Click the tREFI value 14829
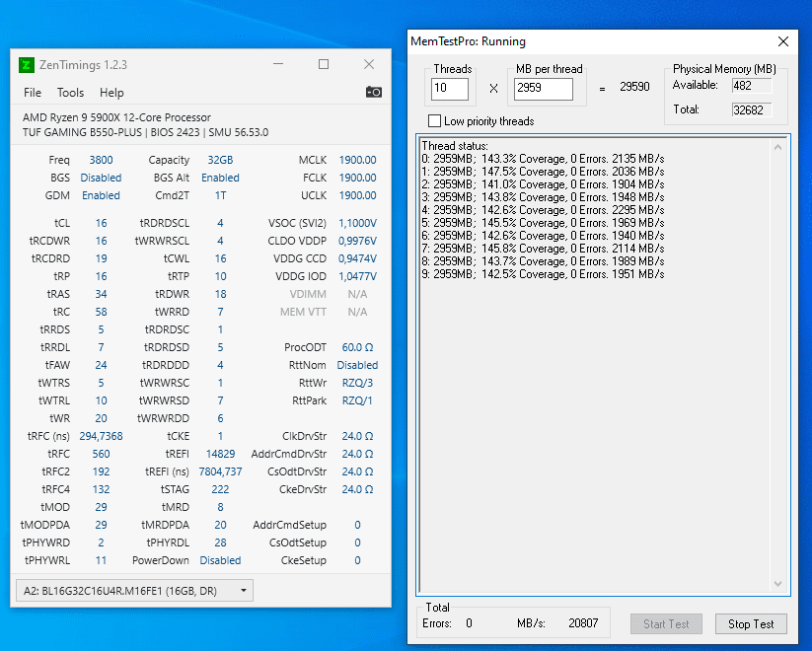The image size is (812, 651). pyautogui.click(x=220, y=454)
